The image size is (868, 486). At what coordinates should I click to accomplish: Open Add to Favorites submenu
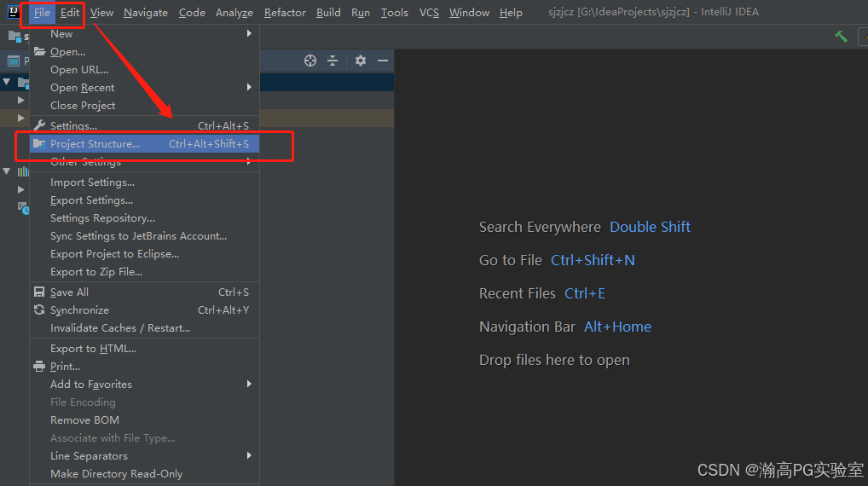click(144, 385)
